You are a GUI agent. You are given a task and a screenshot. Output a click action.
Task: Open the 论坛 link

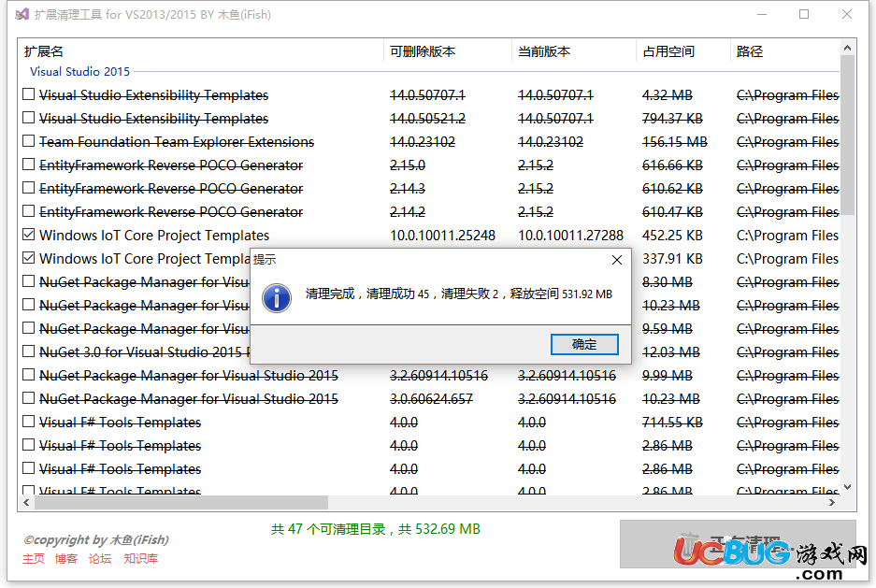click(x=100, y=558)
